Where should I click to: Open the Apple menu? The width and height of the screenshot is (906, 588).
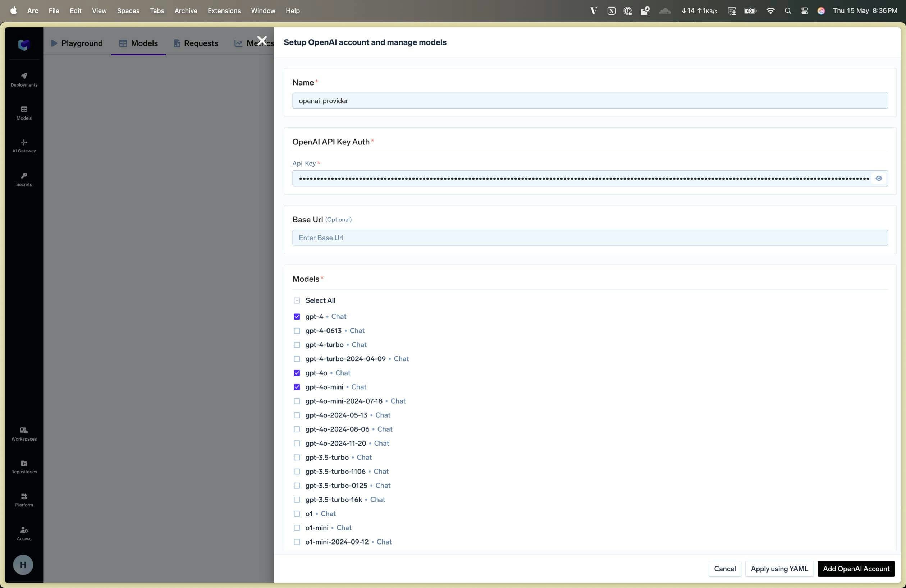(x=14, y=11)
